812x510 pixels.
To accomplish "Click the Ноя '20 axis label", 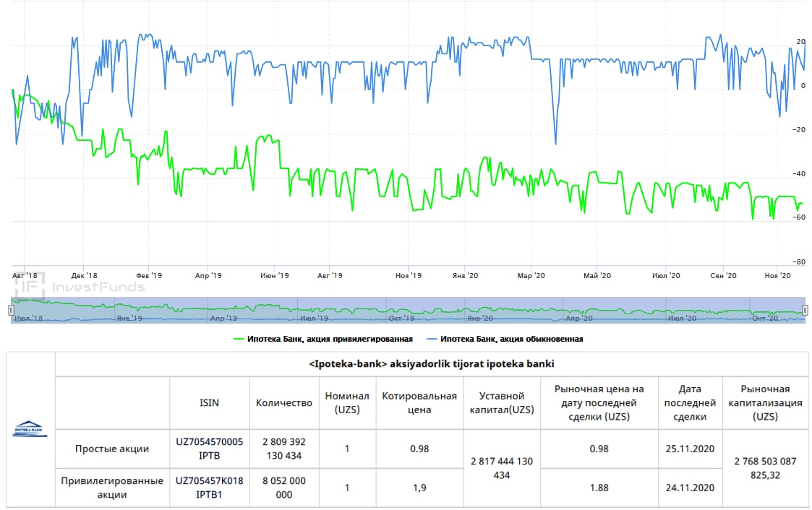I will coord(778,276).
